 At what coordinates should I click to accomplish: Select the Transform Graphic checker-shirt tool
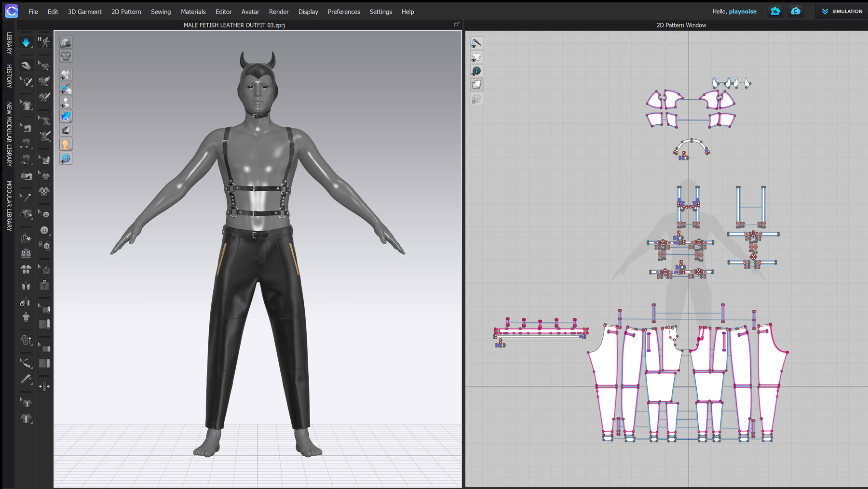[44, 175]
